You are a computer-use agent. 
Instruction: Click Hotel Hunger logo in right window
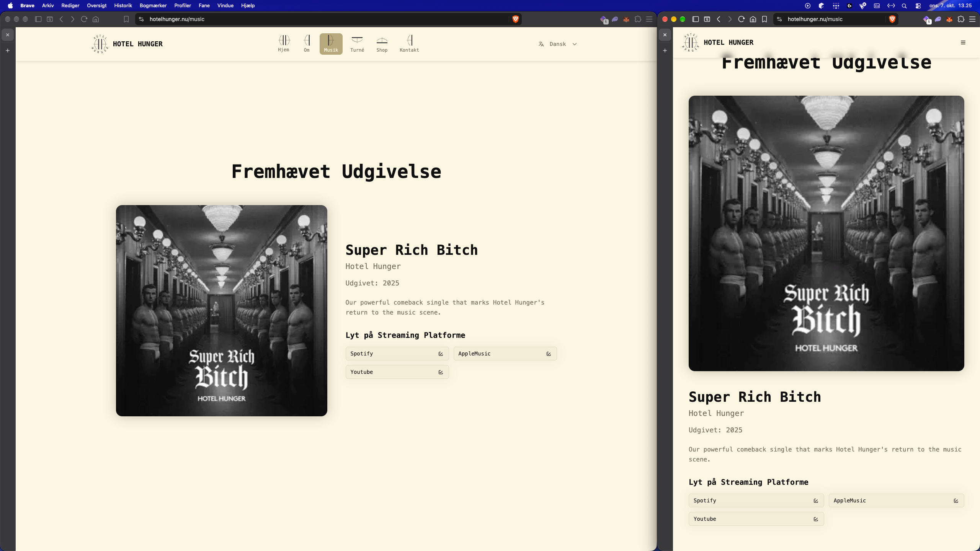tap(718, 42)
